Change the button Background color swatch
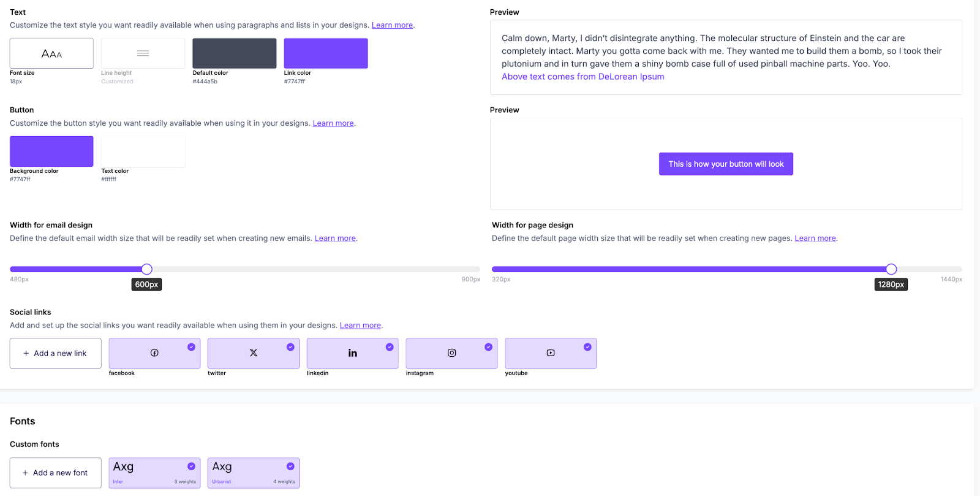Viewport: 980px width, 496px height. (51, 151)
